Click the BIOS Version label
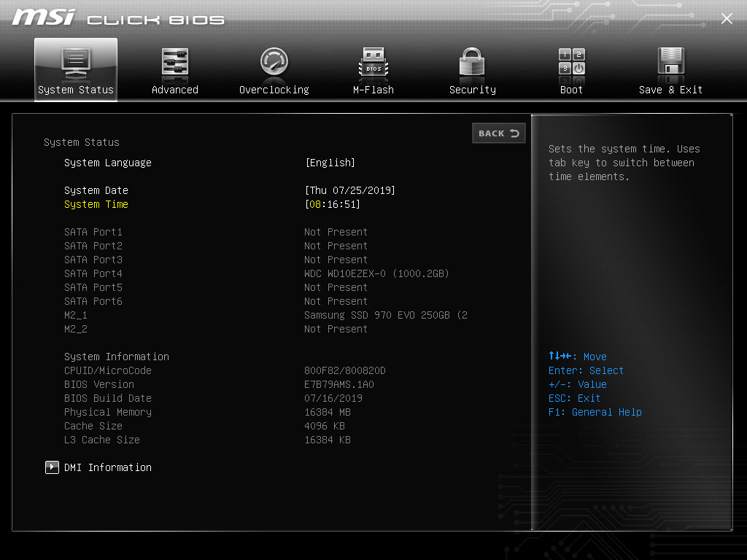Screen dimensions: 747x560 (99, 384)
